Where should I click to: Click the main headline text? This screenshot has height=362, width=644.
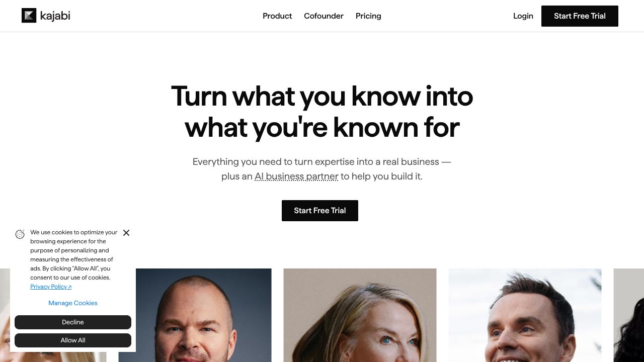(322, 112)
